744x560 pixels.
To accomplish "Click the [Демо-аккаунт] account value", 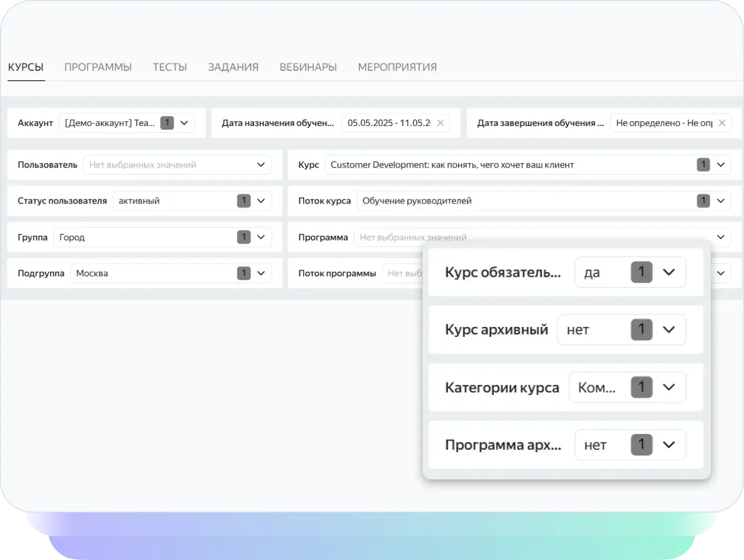I will [x=110, y=123].
